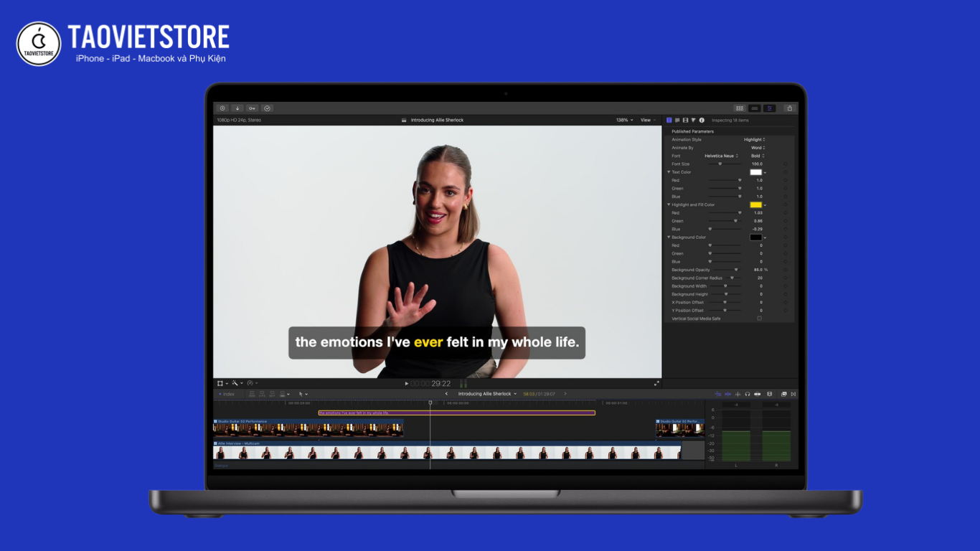Select the Allie Interview Multicam clip
This screenshot has height=551, width=980.
pos(447,451)
